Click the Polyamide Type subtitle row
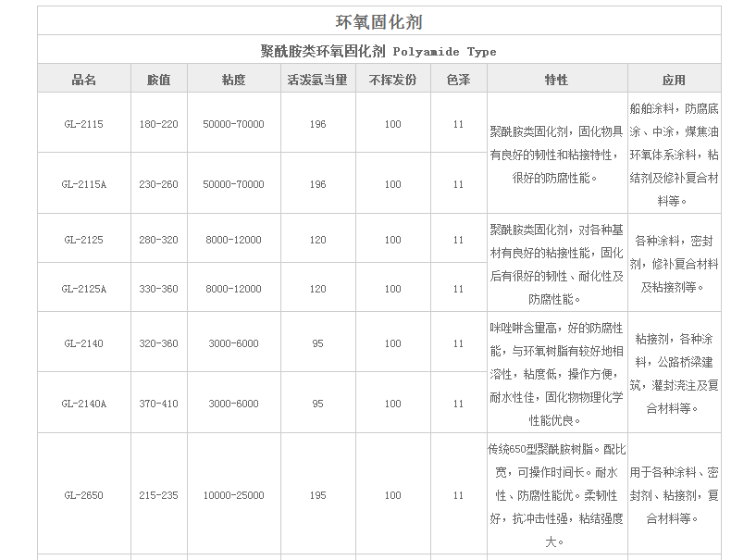The height and width of the screenshot is (560, 756). (378, 51)
